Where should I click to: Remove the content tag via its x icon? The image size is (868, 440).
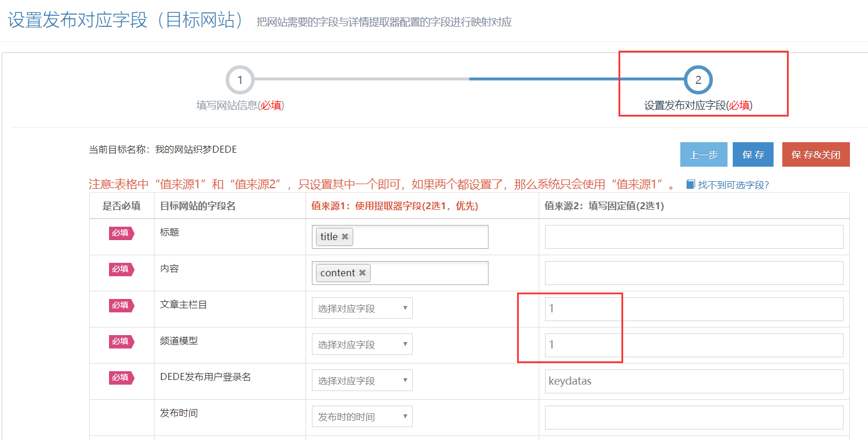[362, 273]
